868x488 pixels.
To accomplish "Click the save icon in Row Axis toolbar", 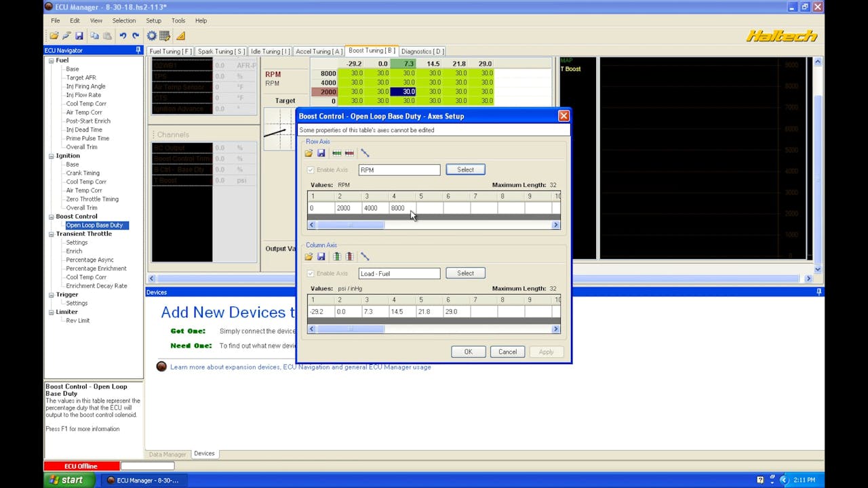I will click(x=321, y=153).
